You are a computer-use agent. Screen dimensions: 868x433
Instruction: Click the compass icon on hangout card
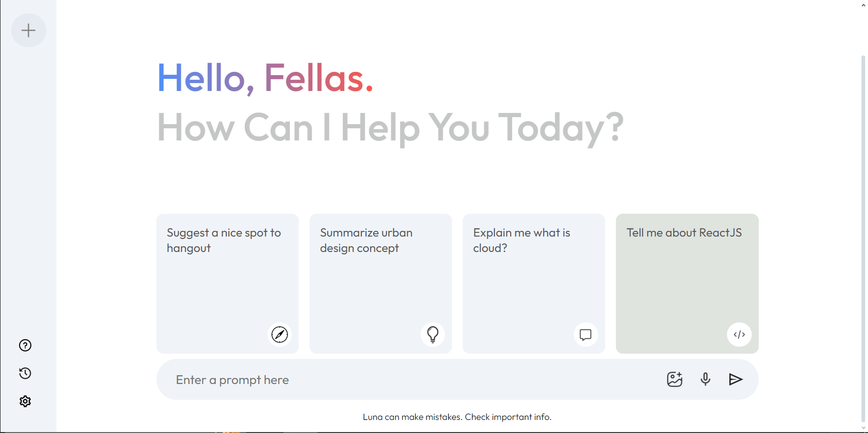click(280, 335)
